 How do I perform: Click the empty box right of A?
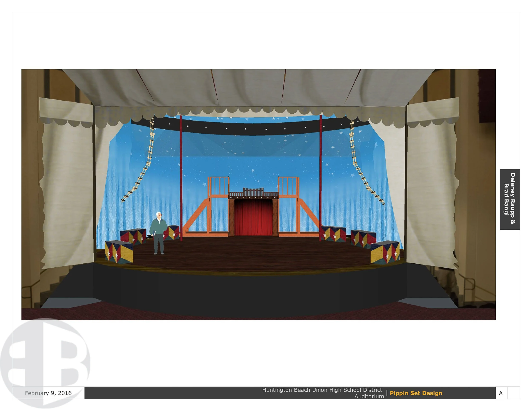513,393
